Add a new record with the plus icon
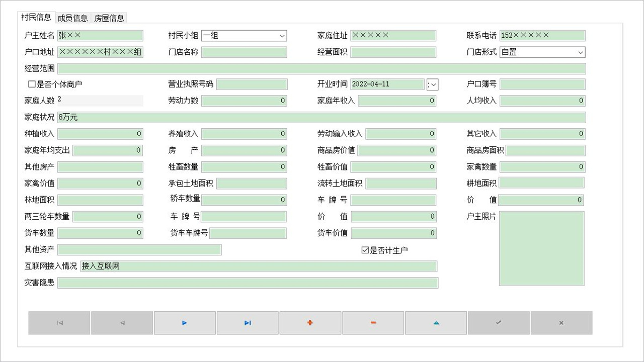This screenshot has height=362, width=644. 310,323
